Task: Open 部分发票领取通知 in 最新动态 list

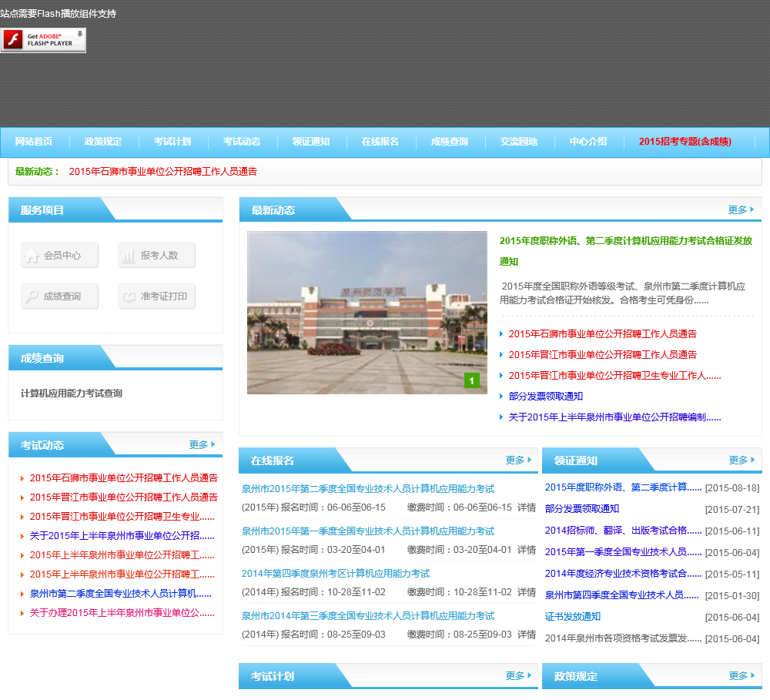Action: tap(546, 397)
